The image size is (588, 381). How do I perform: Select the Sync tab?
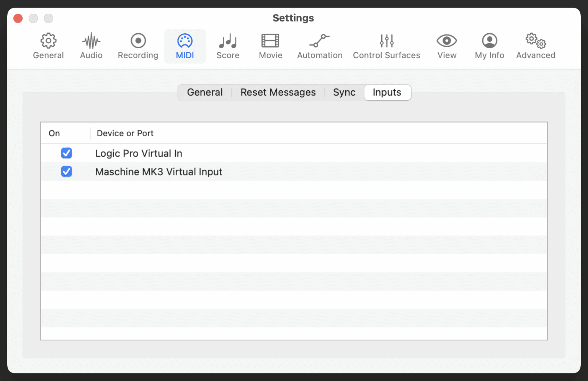pyautogui.click(x=344, y=93)
